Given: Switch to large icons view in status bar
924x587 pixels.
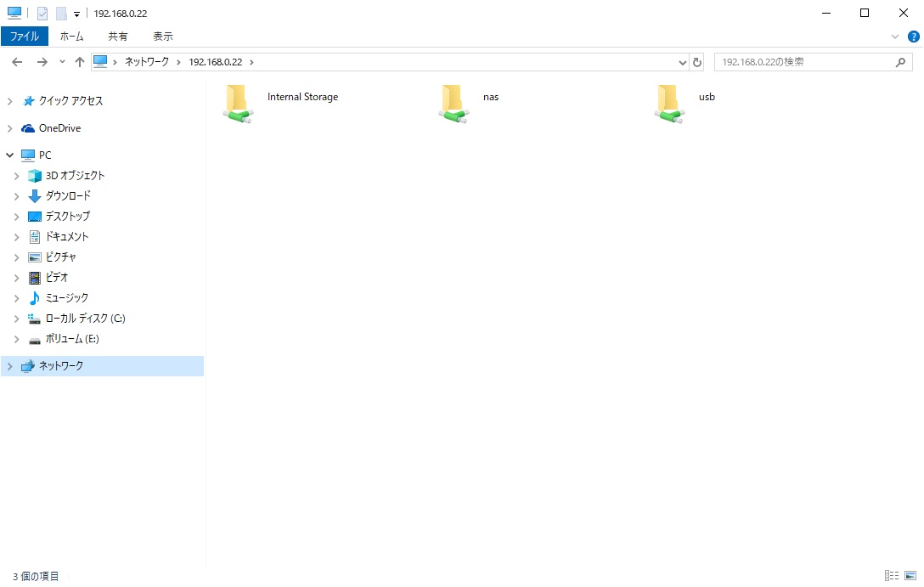Looking at the screenshot, I should coord(910,576).
